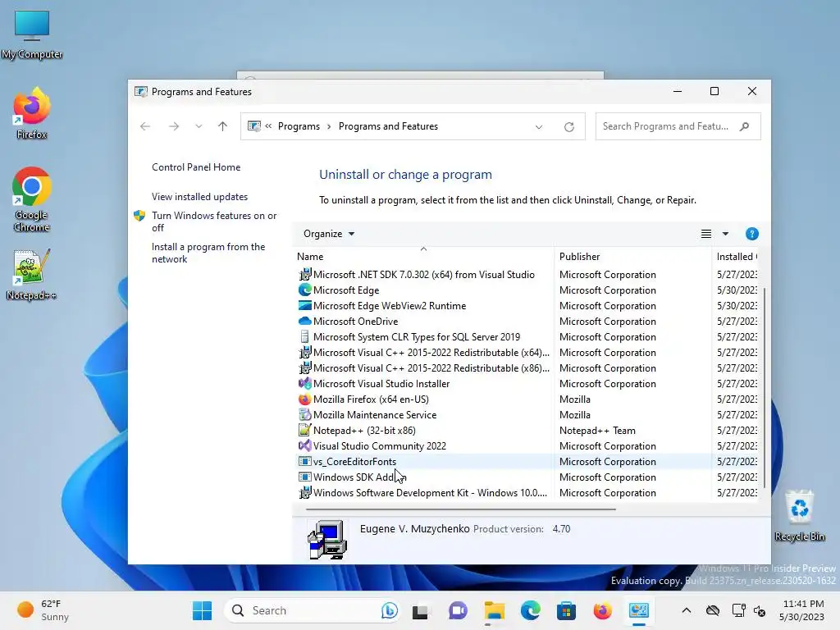840x630 pixels.
Task: Open the Notepad++ desktop shortcut
Action: (x=31, y=274)
